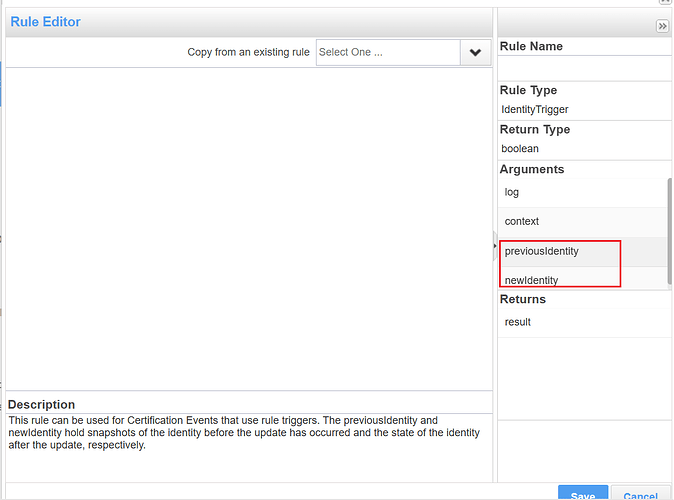The width and height of the screenshot is (674, 500).
Task: Click the Rule Editor title header
Action: (46, 22)
